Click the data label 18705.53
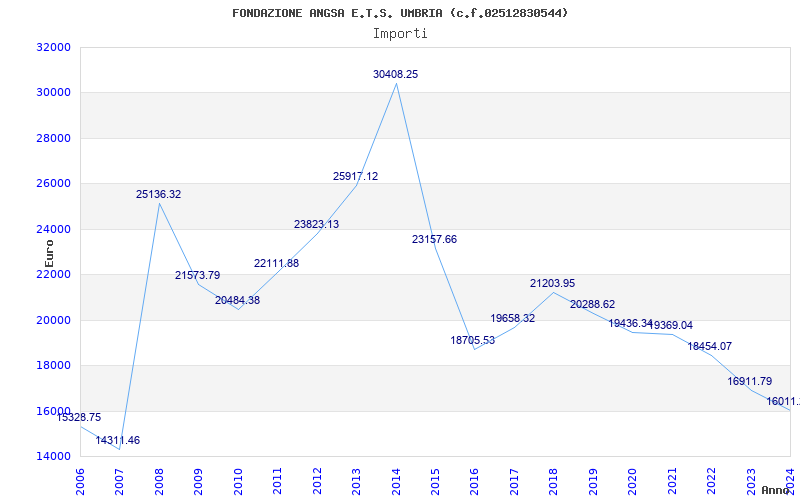 click(472, 340)
